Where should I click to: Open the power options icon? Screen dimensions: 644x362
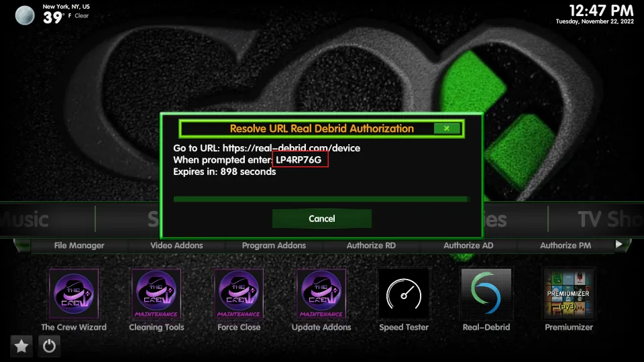tap(49, 346)
